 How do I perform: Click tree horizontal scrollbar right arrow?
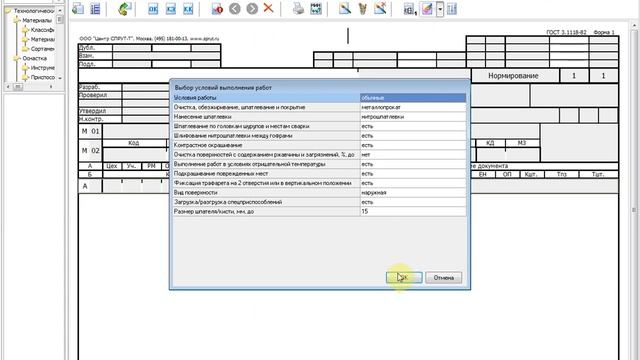pos(51,87)
